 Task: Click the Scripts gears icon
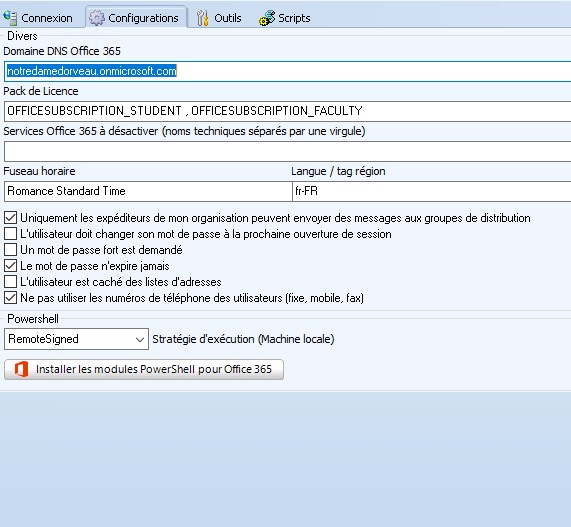coord(267,18)
